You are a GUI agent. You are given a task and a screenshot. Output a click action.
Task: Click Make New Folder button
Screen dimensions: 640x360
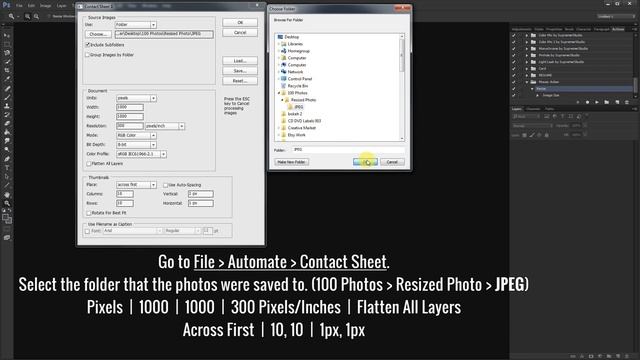coord(291,162)
